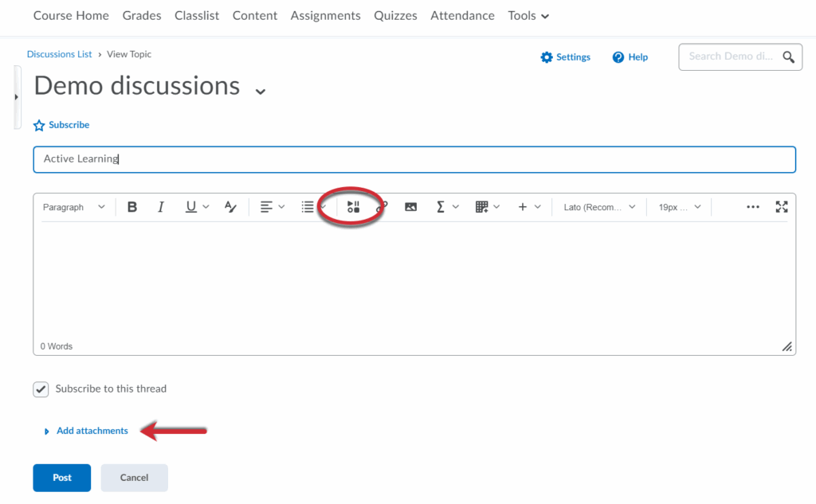Image resolution: width=816 pixels, height=504 pixels.
Task: Open the Paragraph format dropdown
Action: click(73, 207)
